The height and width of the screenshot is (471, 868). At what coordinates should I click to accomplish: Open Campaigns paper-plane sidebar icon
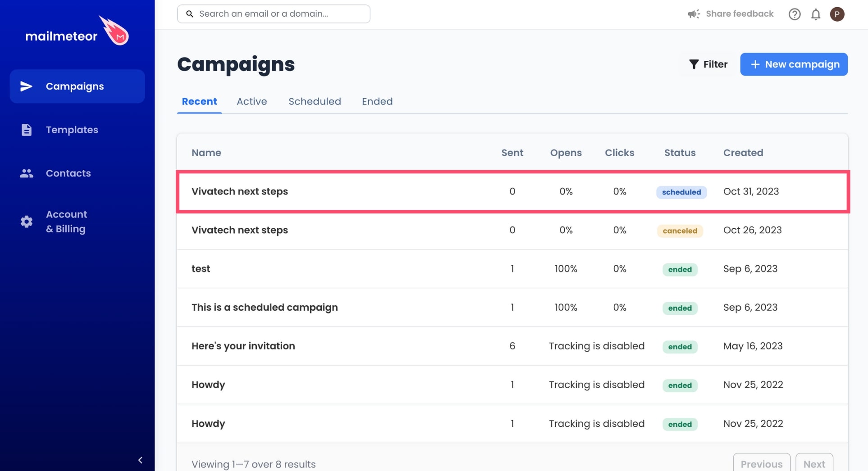(x=27, y=86)
